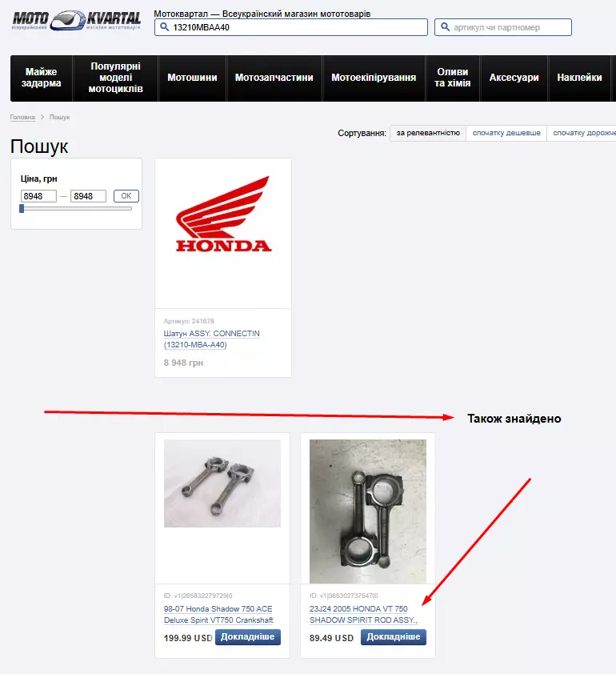616x674 pixels.
Task: Click the magnifier icon in part number search
Action: click(445, 27)
